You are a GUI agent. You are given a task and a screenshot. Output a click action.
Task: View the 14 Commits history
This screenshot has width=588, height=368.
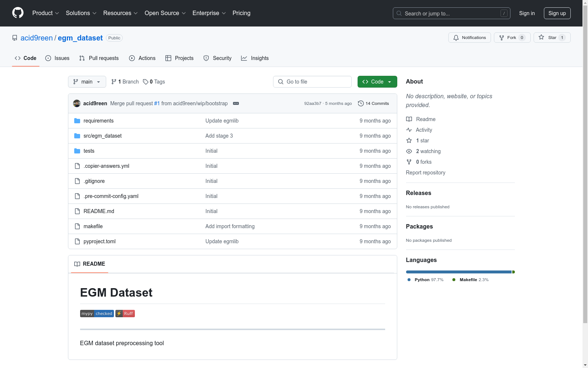tap(373, 103)
